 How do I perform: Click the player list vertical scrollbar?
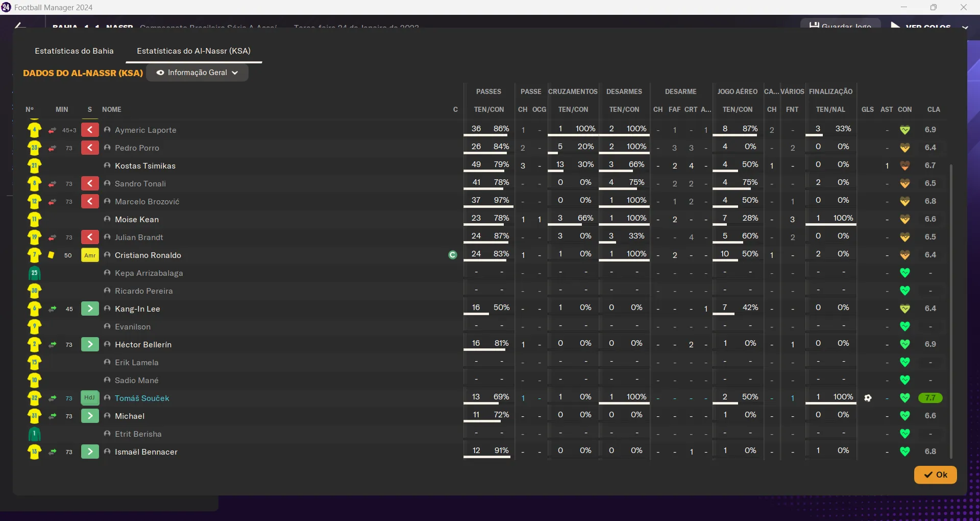click(950, 312)
